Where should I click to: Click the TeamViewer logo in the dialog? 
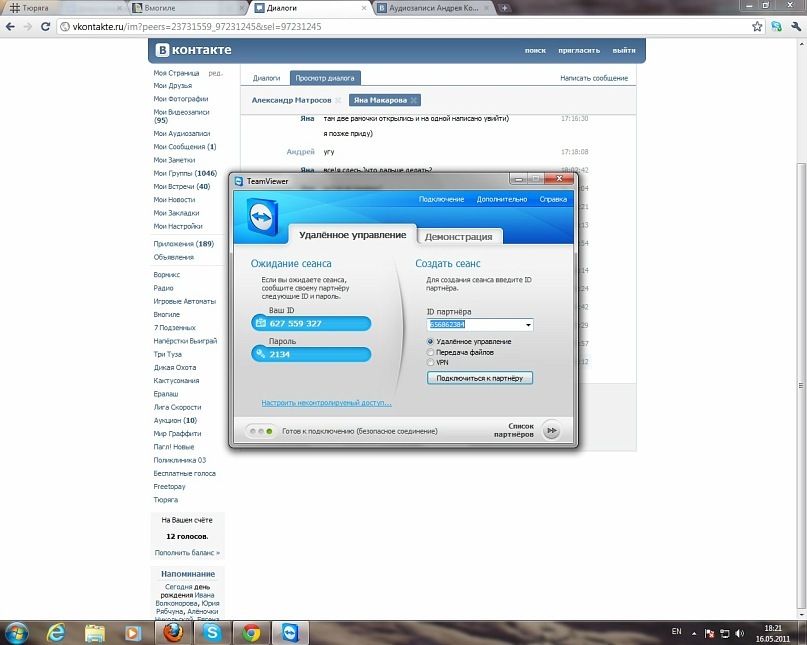pyautogui.click(x=261, y=219)
